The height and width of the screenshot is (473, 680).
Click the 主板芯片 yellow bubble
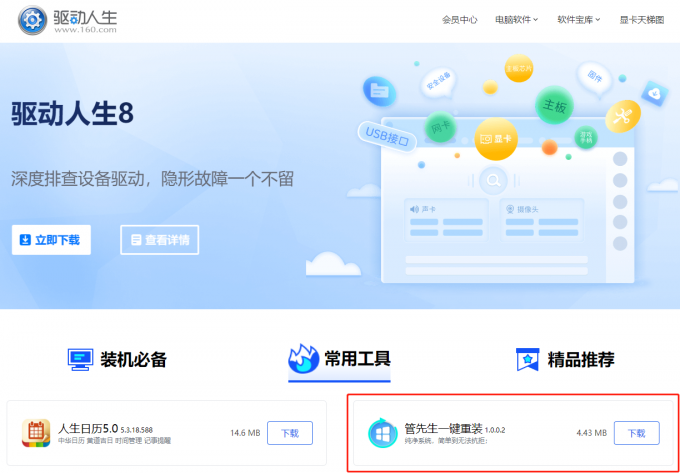coord(519,69)
